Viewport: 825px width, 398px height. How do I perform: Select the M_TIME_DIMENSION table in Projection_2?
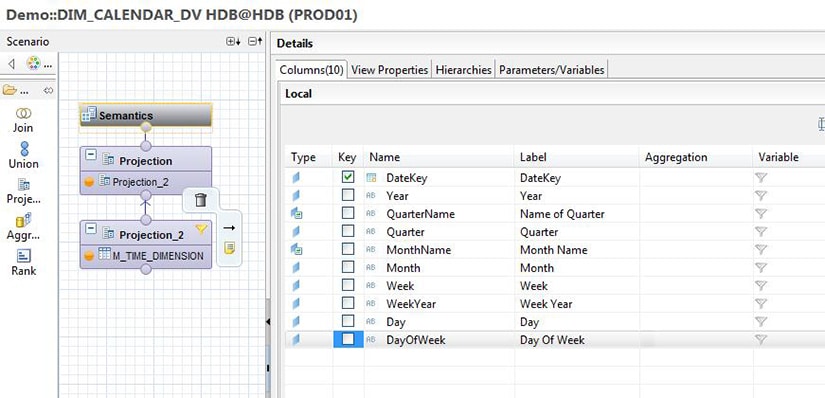point(146,256)
